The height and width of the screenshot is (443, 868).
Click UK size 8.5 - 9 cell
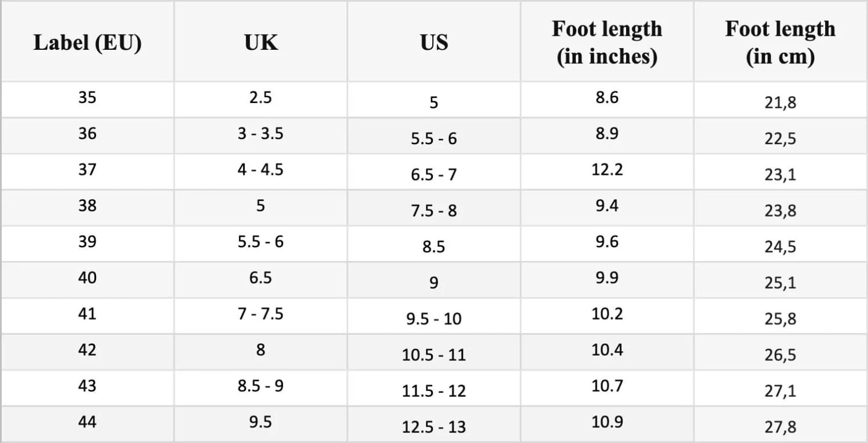pos(260,386)
